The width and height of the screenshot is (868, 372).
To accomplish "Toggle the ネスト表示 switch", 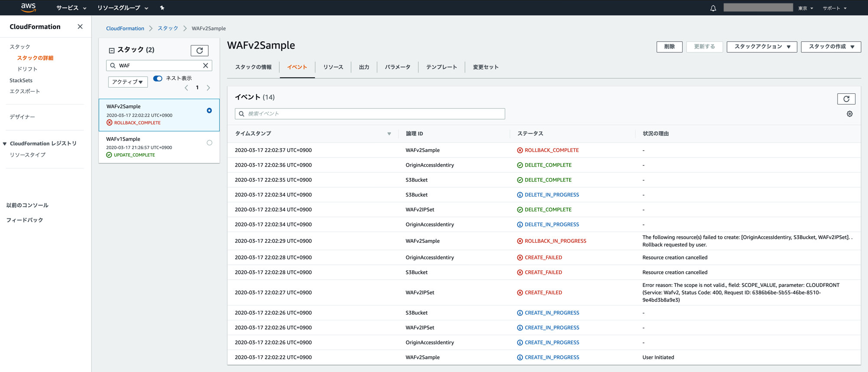I will click(x=158, y=79).
